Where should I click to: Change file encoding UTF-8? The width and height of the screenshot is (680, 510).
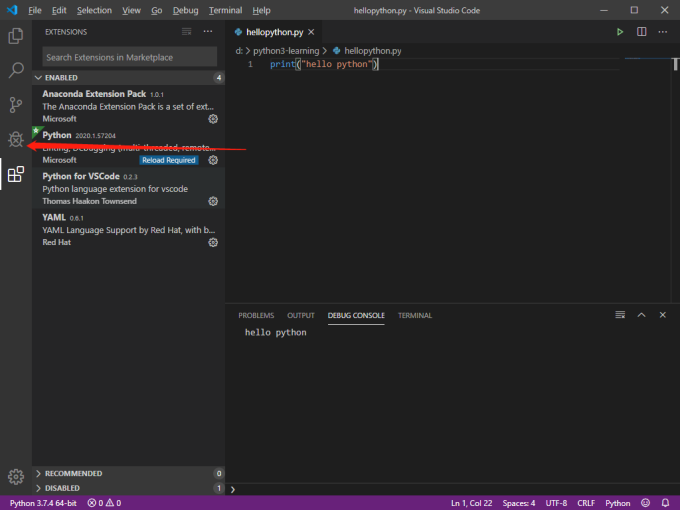tap(556, 503)
